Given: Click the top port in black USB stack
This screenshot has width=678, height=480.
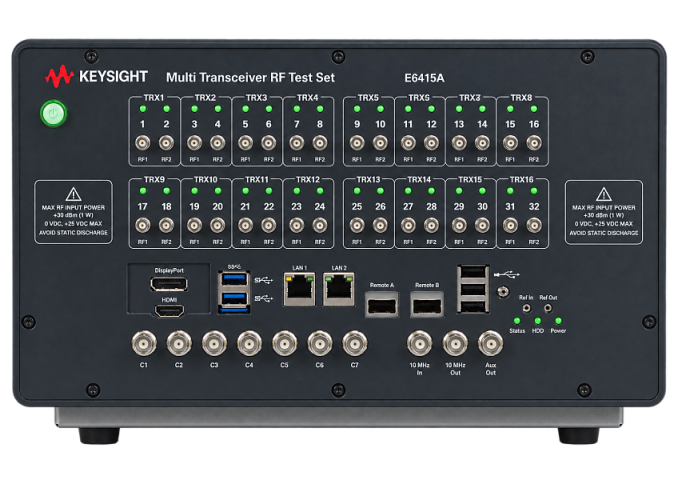Looking at the screenshot, I should 474,273.
